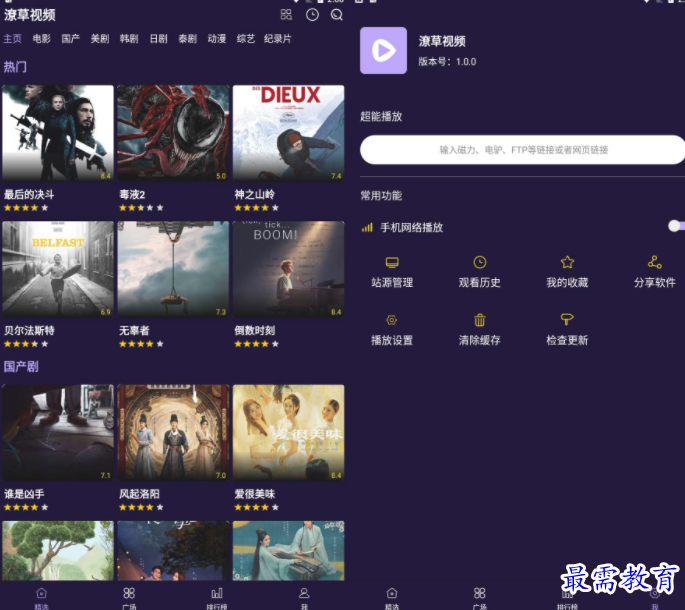Image resolution: width=685 pixels, height=610 pixels.
Task: Open 风起洛阳 drama poster
Action: tap(173, 433)
